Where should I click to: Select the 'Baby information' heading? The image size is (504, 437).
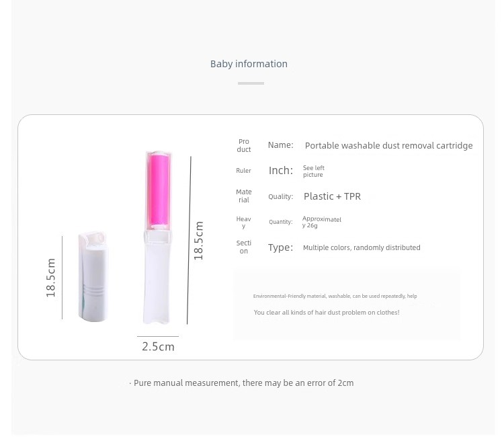click(x=249, y=64)
